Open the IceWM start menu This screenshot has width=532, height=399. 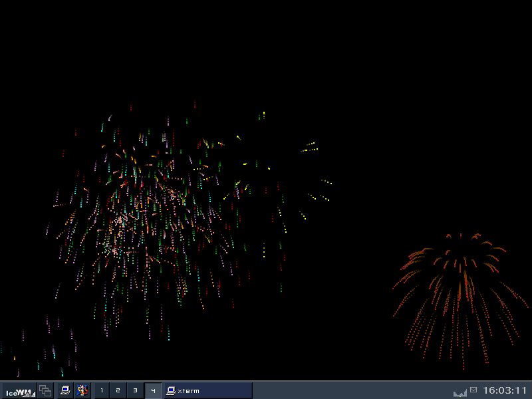pyautogui.click(x=19, y=391)
